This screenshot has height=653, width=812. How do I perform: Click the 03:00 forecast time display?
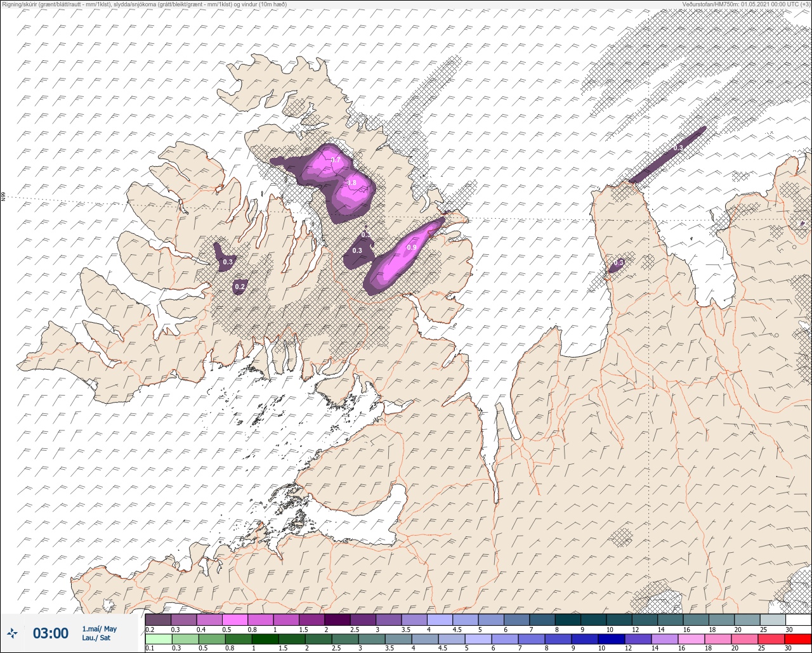click(x=51, y=633)
